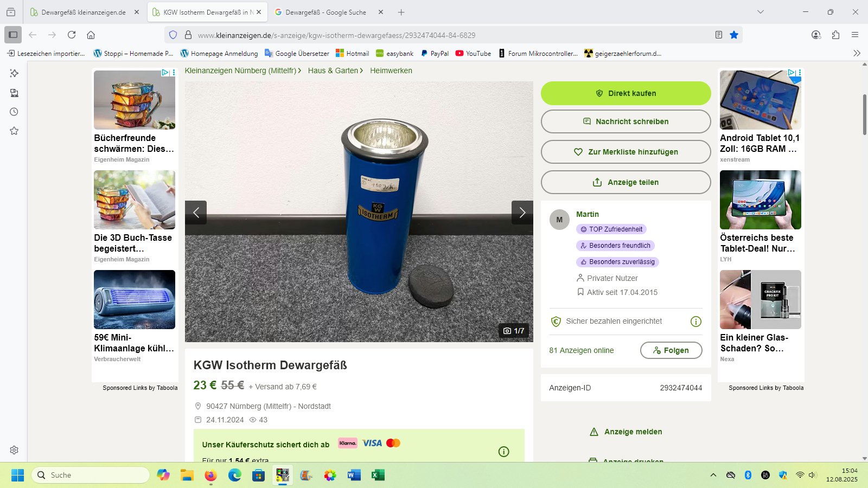Click Anzeige melden link
Viewport: 868px width, 488px height.
pos(626,432)
